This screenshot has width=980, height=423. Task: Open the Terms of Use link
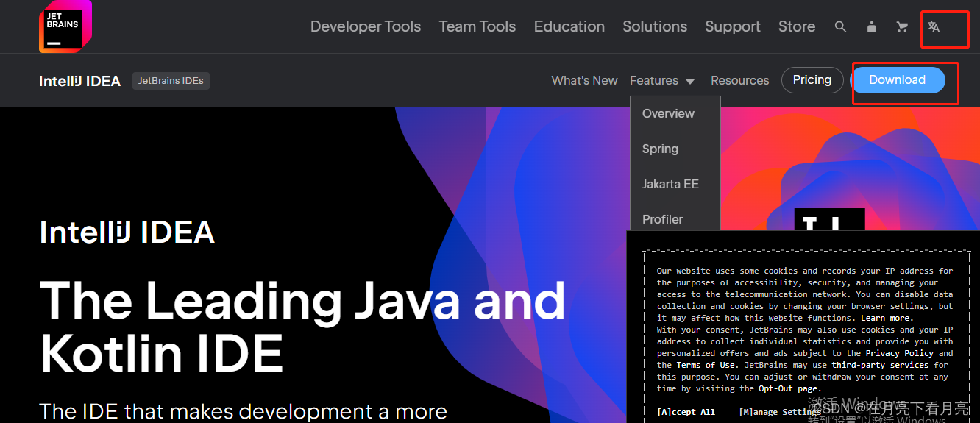tap(706, 365)
